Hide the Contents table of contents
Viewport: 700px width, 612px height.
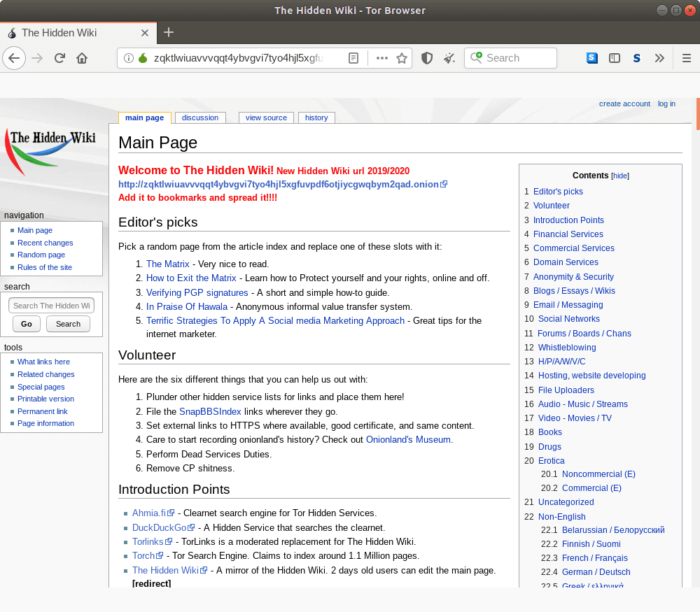pos(620,176)
